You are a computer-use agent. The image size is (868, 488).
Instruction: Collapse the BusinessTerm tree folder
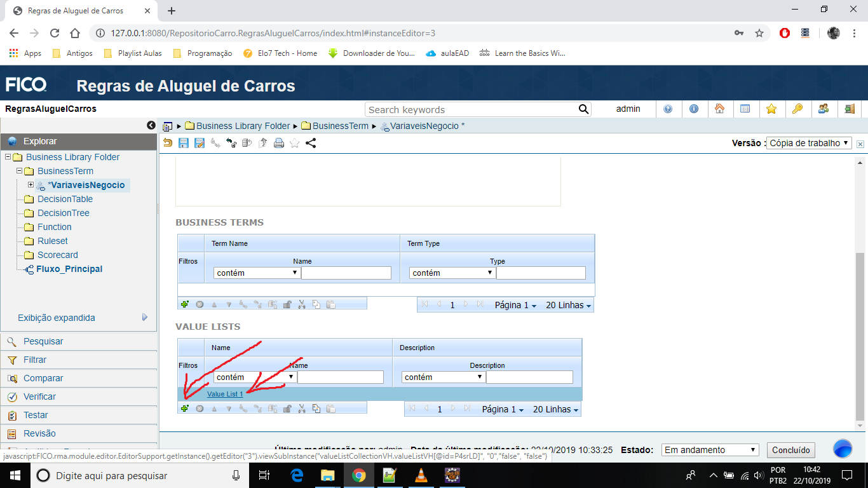[20, 170]
